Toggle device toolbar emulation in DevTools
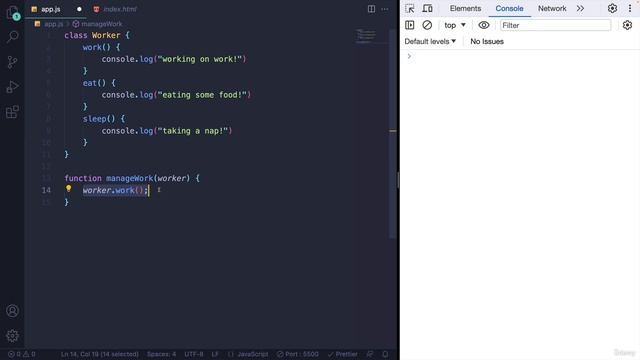640x360 pixels. point(427,9)
